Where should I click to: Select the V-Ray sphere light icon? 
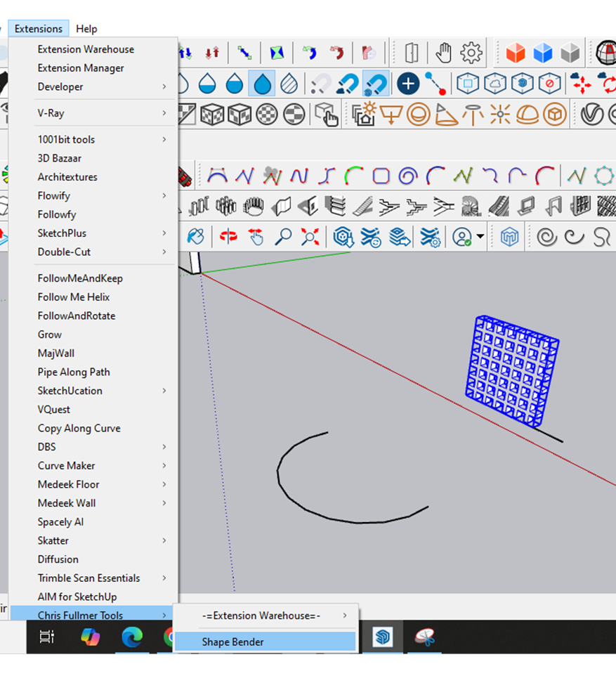419,115
